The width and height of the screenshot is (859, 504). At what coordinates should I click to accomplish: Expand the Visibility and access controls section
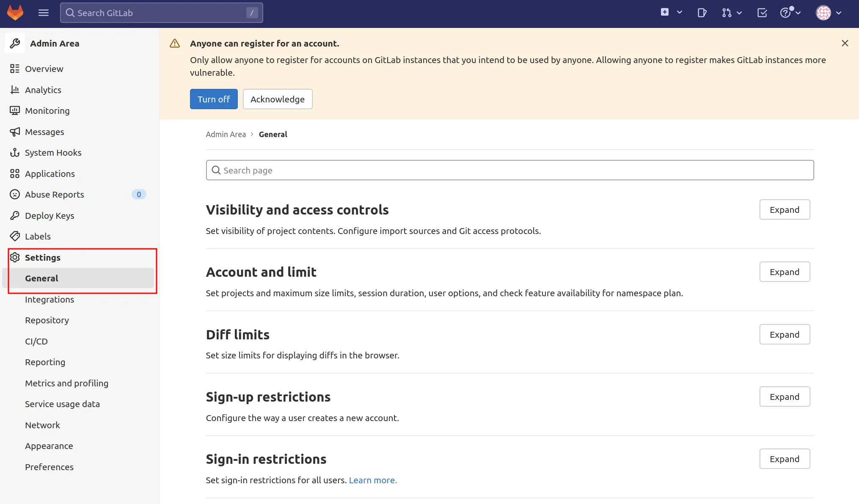pos(784,209)
